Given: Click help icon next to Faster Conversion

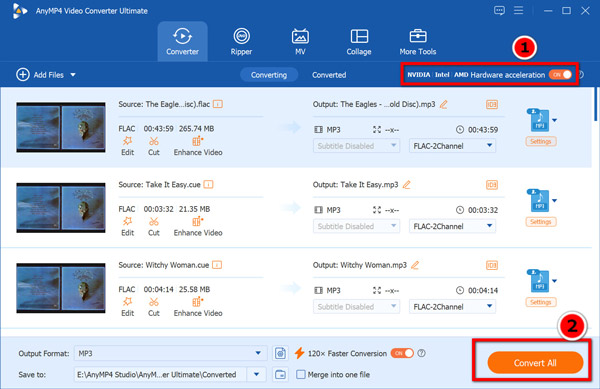Looking at the screenshot, I should coord(421,353).
